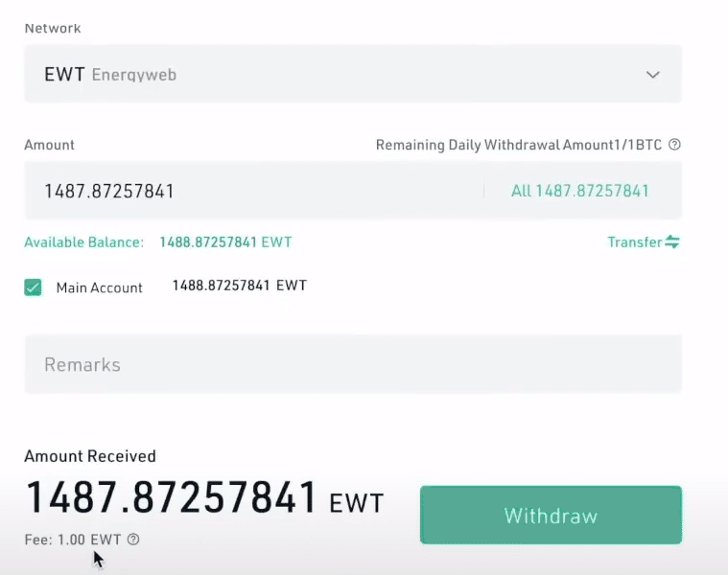Expand the Network dropdown chevron
This screenshot has width=728, height=575.
[652, 75]
